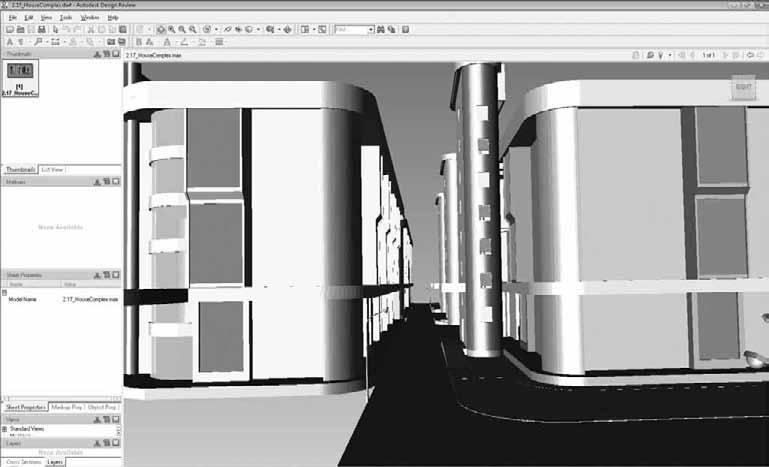Maximize the Layers panel
The width and height of the screenshot is (769, 467).
(x=116, y=443)
